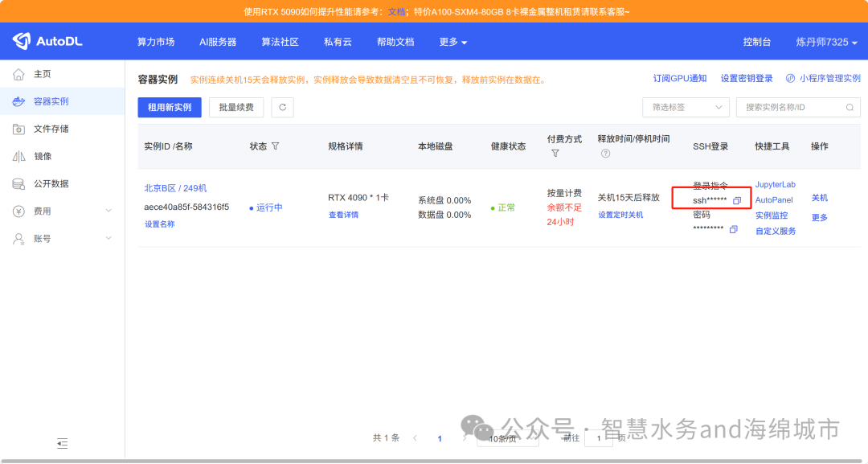This screenshot has width=868, height=464.
Task: Copy the instance password
Action: [x=732, y=229]
